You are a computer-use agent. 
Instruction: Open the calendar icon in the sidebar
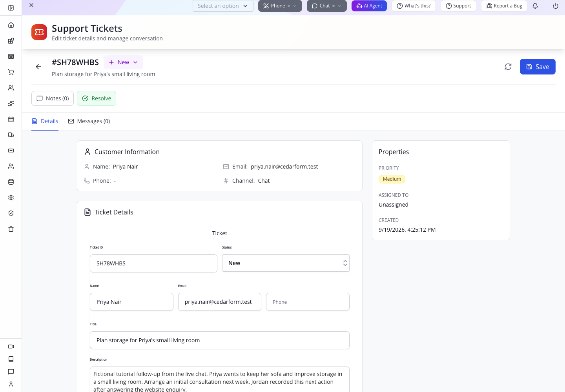(x=11, y=119)
